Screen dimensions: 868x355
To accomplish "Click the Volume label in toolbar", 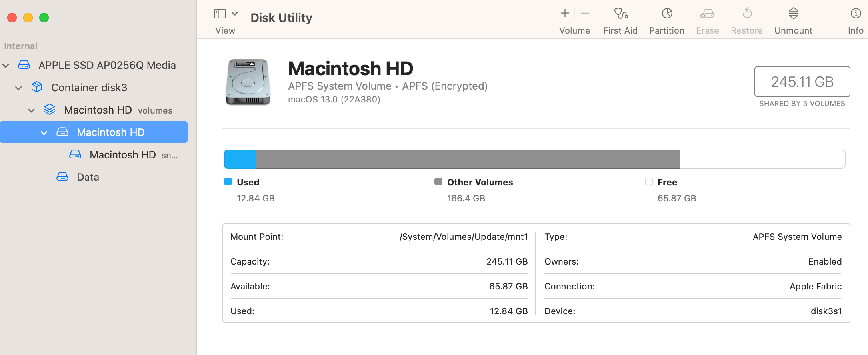I will [575, 31].
